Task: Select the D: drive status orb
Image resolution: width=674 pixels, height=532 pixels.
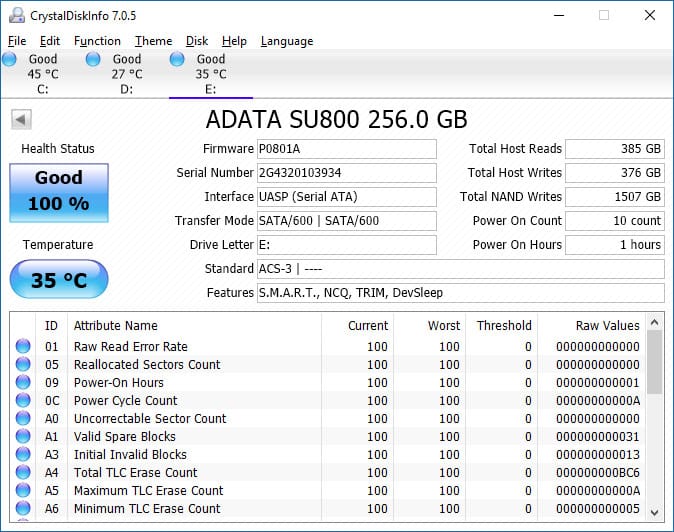Action: click(x=93, y=59)
